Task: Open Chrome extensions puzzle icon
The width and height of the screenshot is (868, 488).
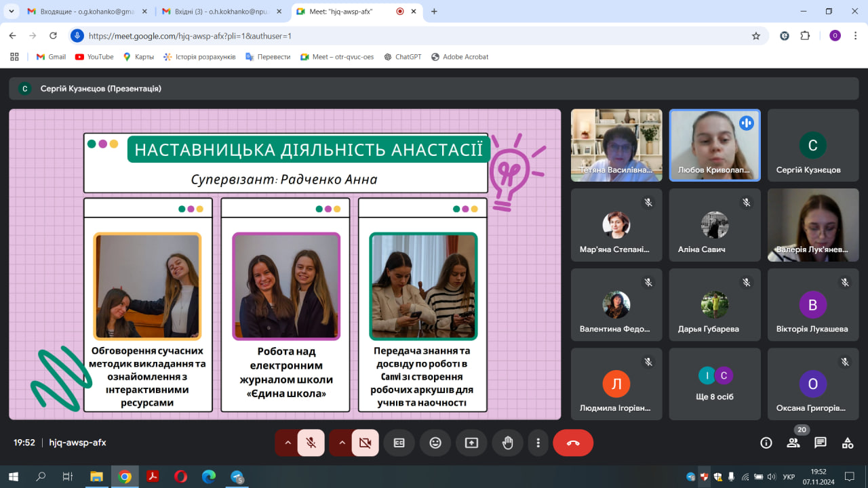Action: coord(805,36)
